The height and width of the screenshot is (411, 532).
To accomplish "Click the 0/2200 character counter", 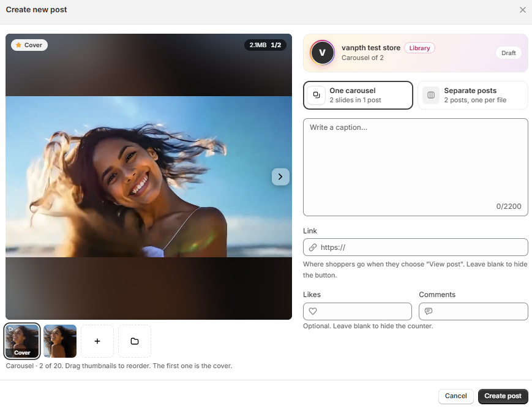I will (x=509, y=206).
